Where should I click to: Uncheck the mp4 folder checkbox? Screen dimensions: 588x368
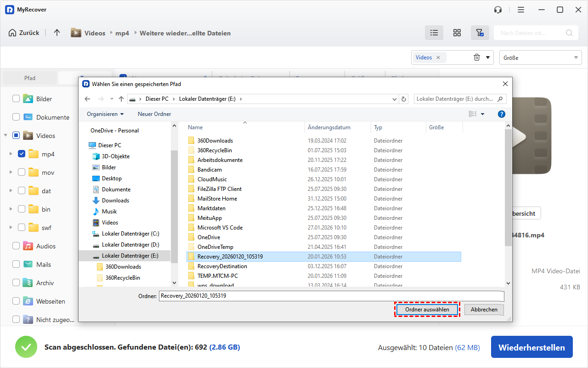click(x=22, y=154)
